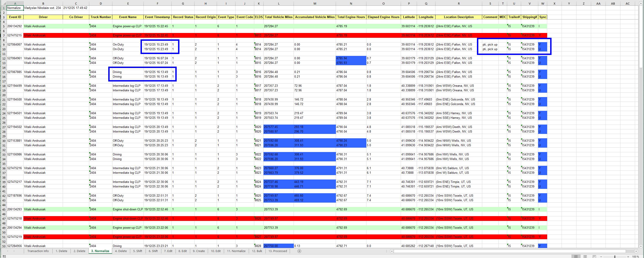Image resolution: width=644 pixels, height=258 pixels.
Task: Switch to Page Layout view
Action: point(585,256)
